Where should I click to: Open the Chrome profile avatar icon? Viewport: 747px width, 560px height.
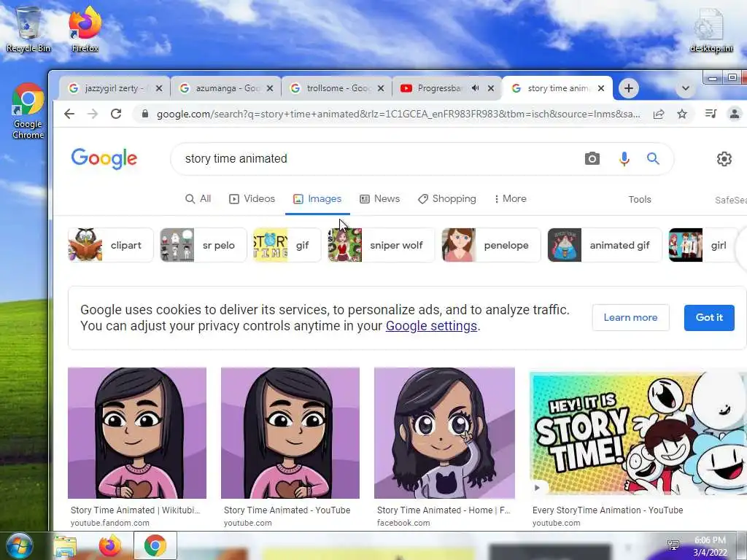pos(735,114)
